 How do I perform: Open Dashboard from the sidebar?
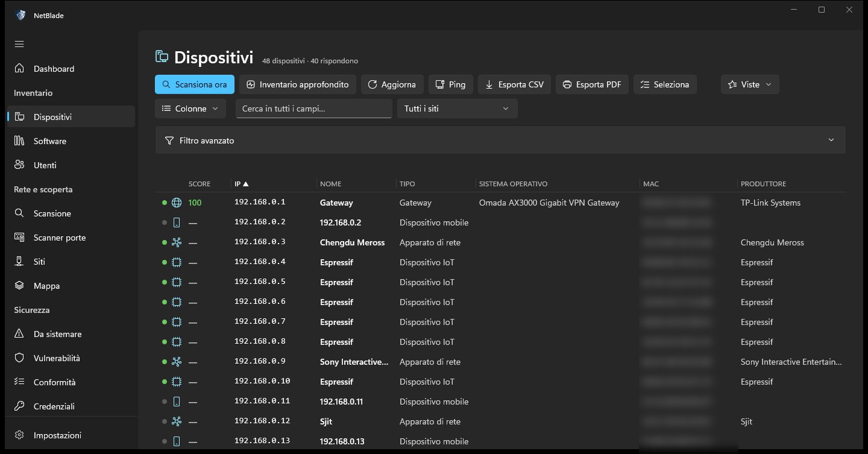click(x=70, y=69)
